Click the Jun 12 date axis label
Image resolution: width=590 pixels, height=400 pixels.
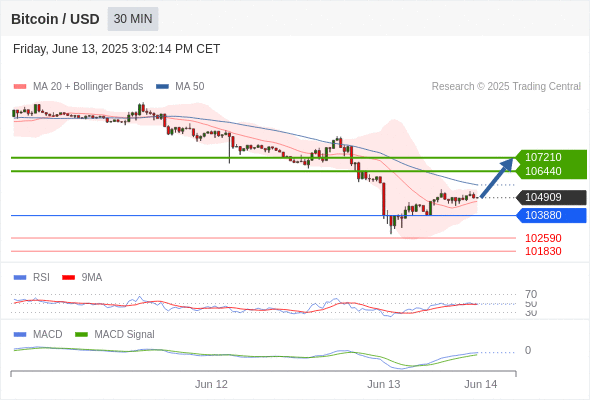211,384
